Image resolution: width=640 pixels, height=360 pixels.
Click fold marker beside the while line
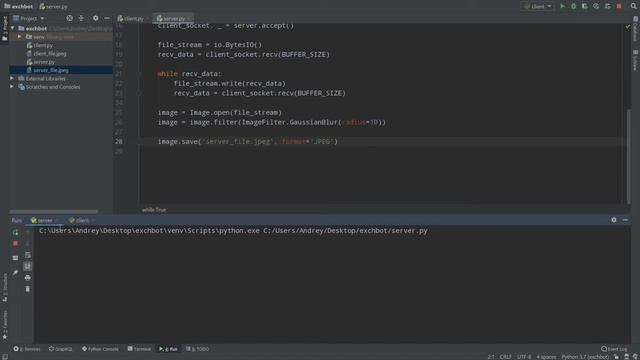(x=139, y=74)
